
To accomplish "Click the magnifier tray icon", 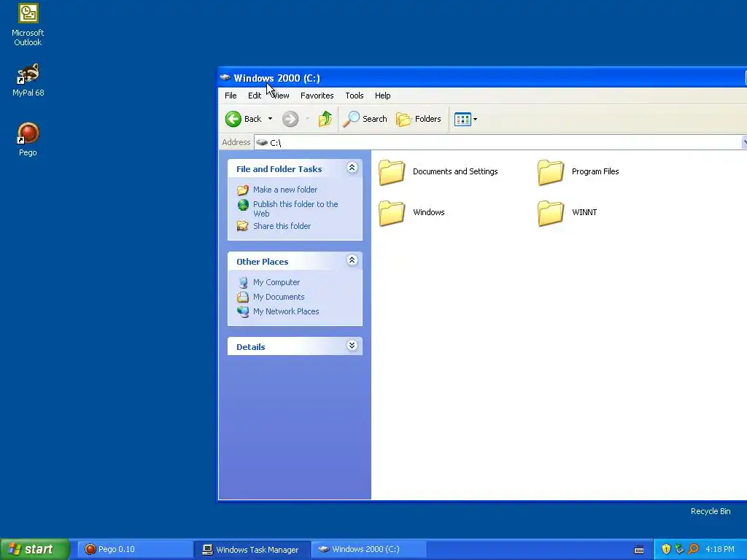I will point(693,549).
